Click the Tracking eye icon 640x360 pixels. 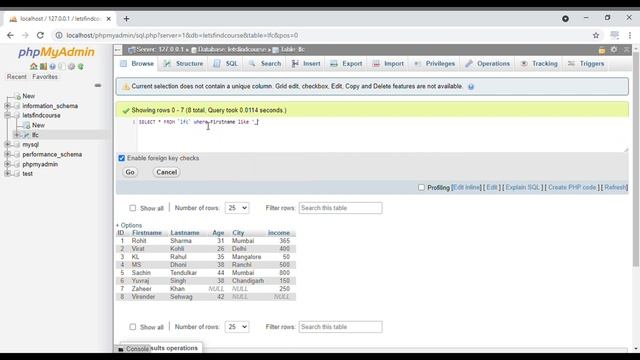(524, 64)
